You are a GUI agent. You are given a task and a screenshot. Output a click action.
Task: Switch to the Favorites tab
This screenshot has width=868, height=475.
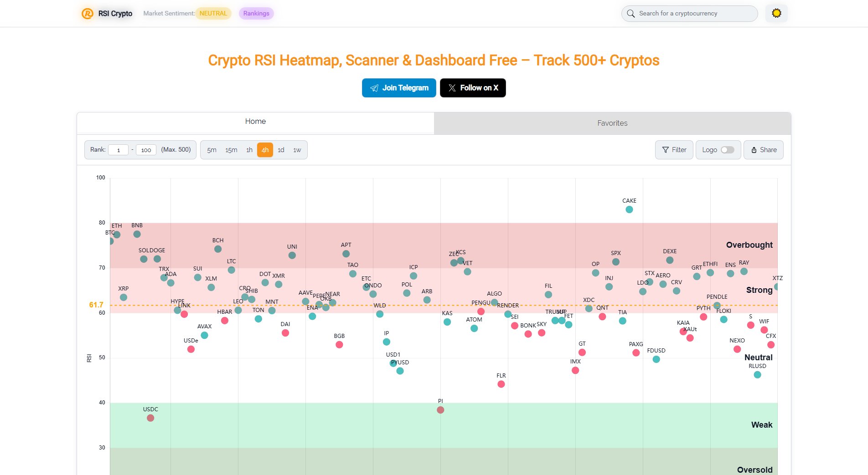(x=612, y=123)
